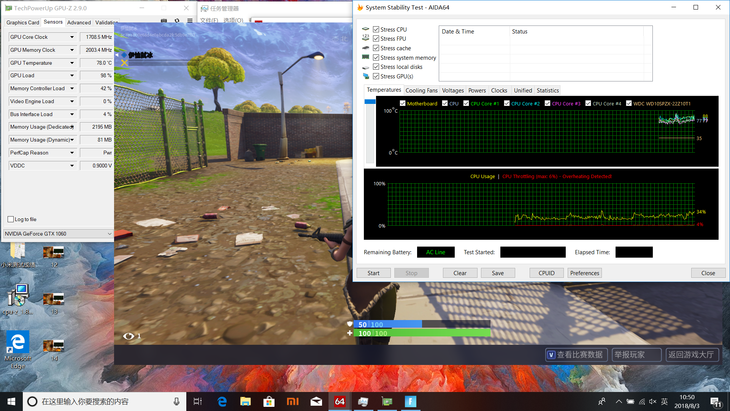Image resolution: width=730 pixels, height=411 pixels.
Task: Click the Preferences button
Action: pyautogui.click(x=584, y=273)
